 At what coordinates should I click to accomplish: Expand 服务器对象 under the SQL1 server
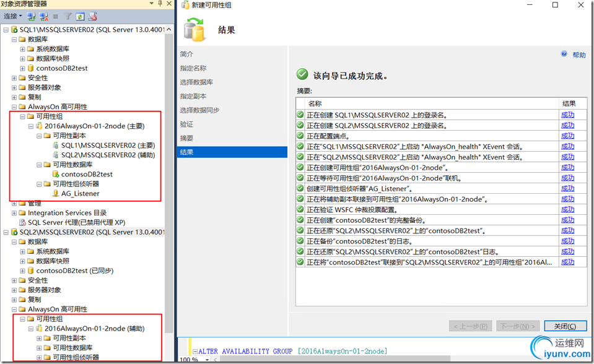pos(14,87)
